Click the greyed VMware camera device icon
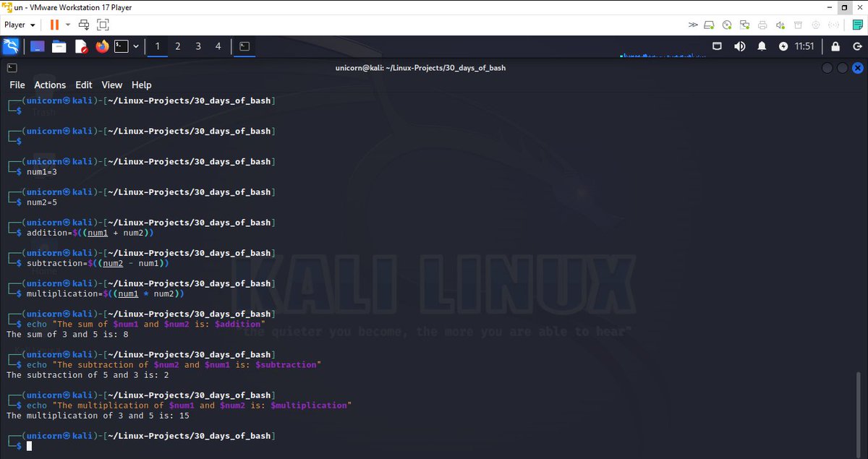Image resolution: width=868 pixels, height=459 pixels. click(816, 25)
